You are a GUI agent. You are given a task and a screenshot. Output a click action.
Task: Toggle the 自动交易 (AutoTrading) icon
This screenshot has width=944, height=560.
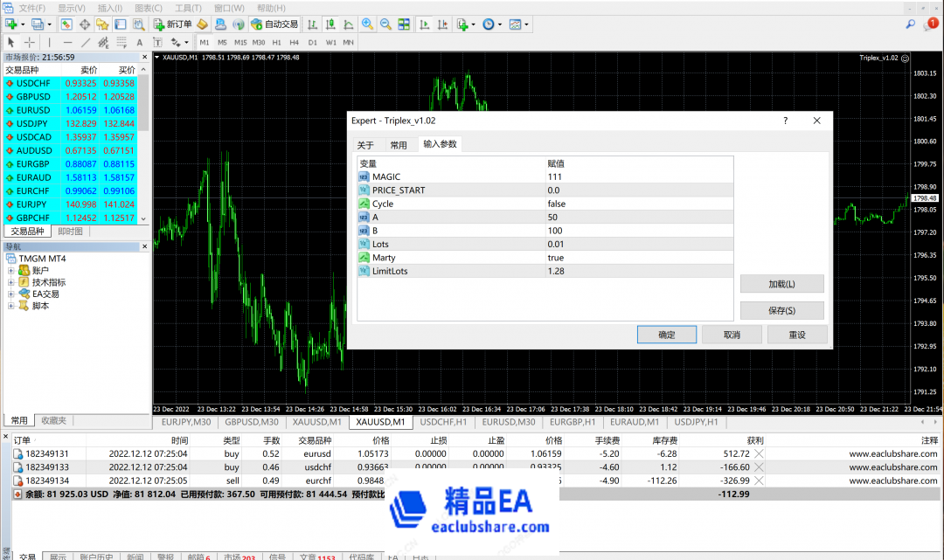(275, 24)
